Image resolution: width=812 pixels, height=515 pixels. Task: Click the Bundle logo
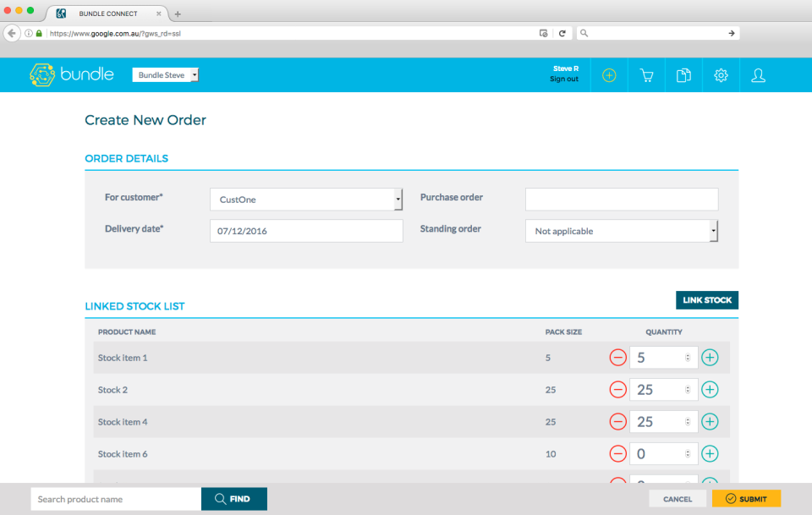(71, 74)
